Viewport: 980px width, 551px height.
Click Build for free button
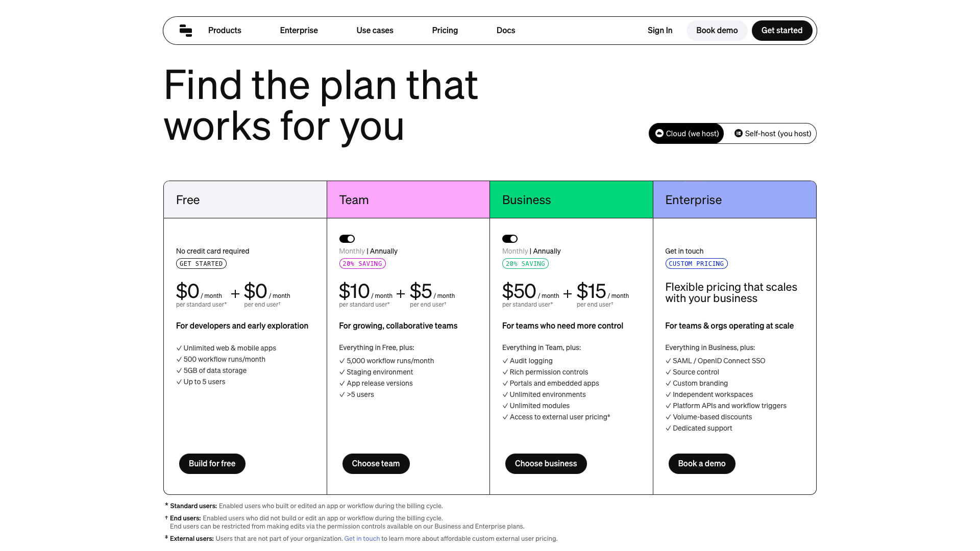click(x=212, y=464)
